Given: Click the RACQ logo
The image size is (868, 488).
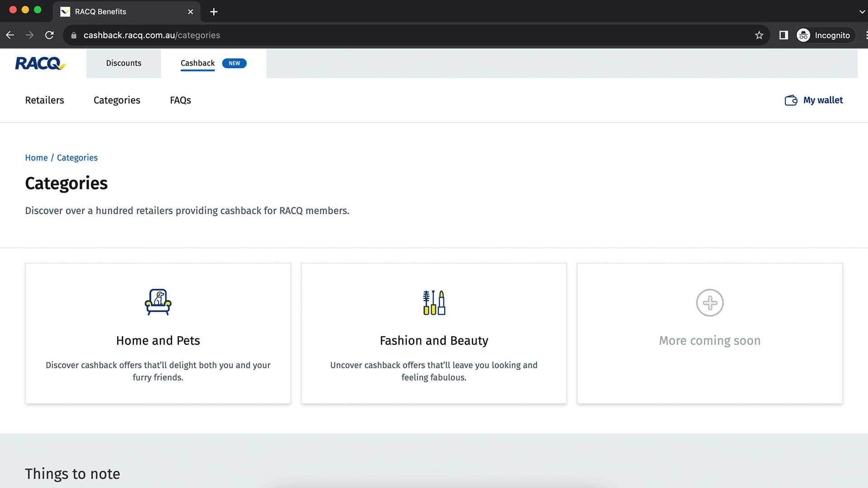Looking at the screenshot, I should 40,63.
